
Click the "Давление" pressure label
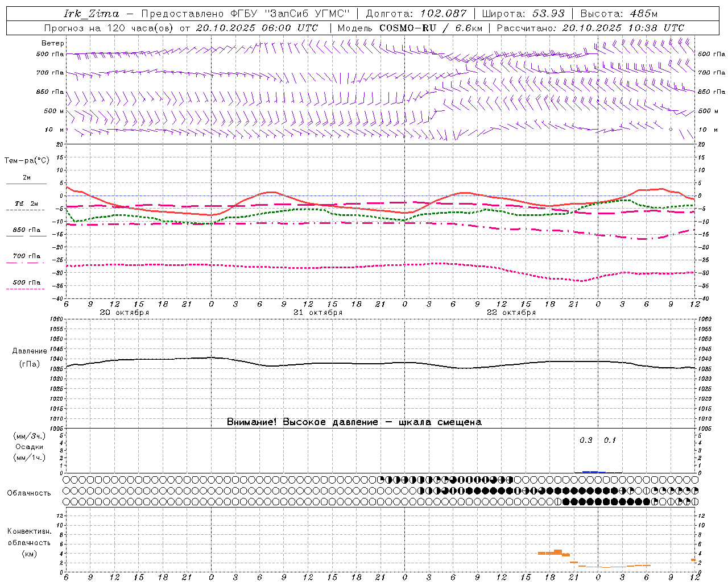[x=29, y=351]
